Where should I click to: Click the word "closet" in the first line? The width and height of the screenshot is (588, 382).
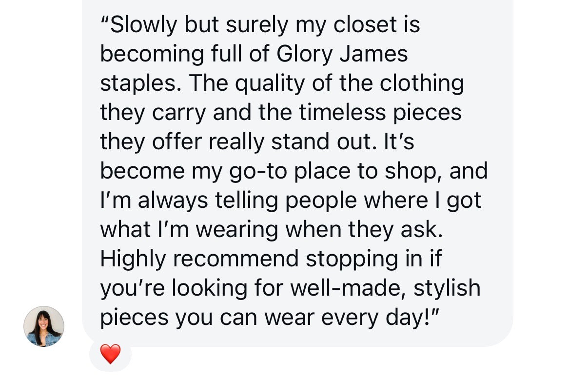tap(358, 24)
